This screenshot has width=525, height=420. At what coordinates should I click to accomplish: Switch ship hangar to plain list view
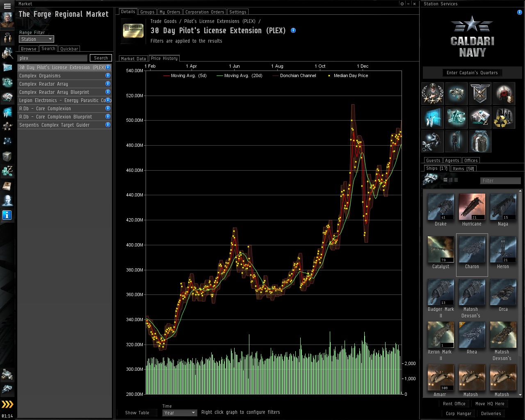point(456,180)
